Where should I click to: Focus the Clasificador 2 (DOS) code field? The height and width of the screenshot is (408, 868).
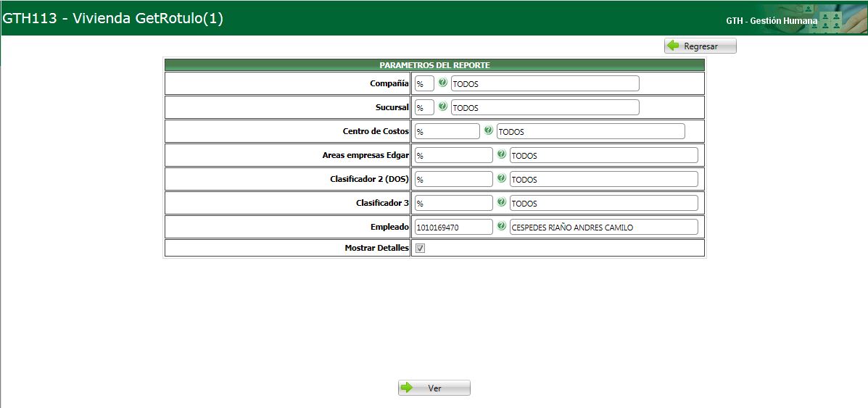coord(454,179)
